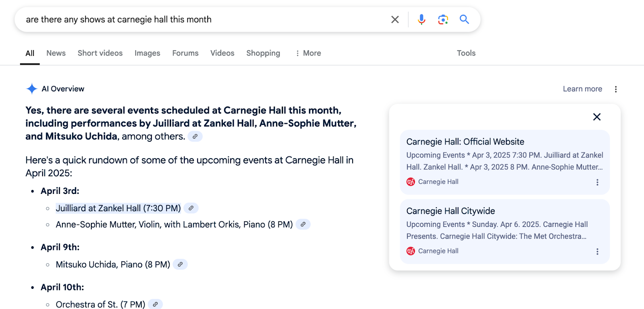Open three-dot menu on Official Website card
This screenshot has height=309, width=644.
pyautogui.click(x=597, y=182)
